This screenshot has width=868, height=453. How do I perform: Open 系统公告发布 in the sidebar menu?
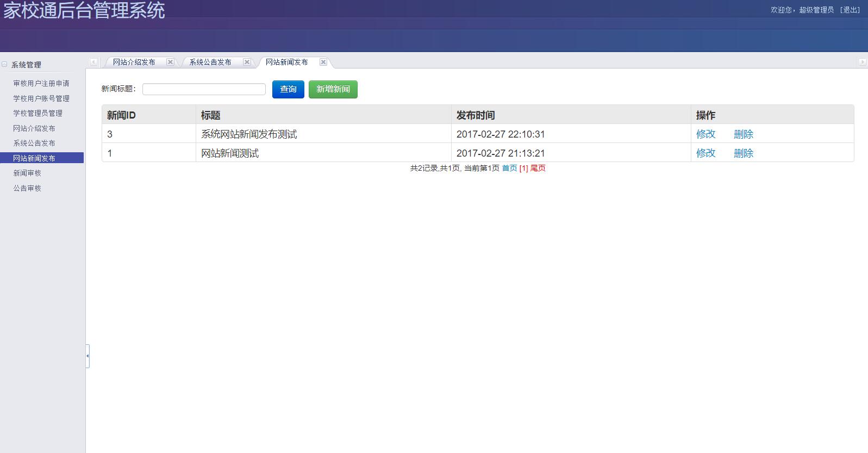(x=34, y=143)
